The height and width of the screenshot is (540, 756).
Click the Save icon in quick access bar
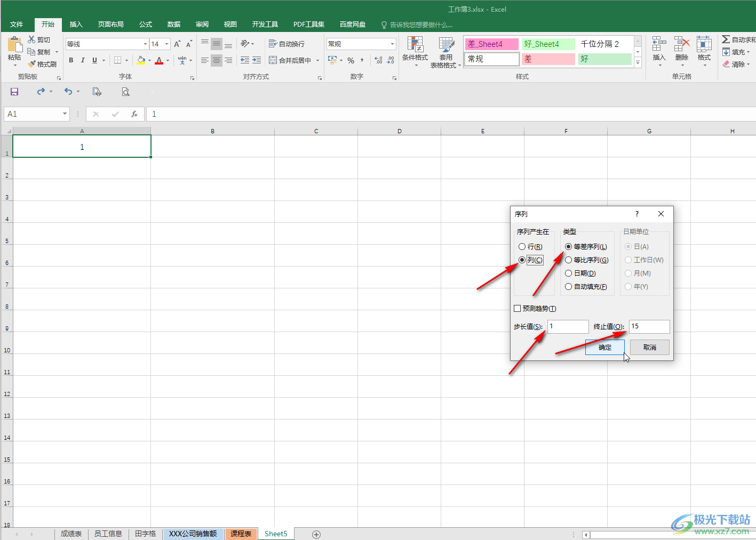point(14,92)
